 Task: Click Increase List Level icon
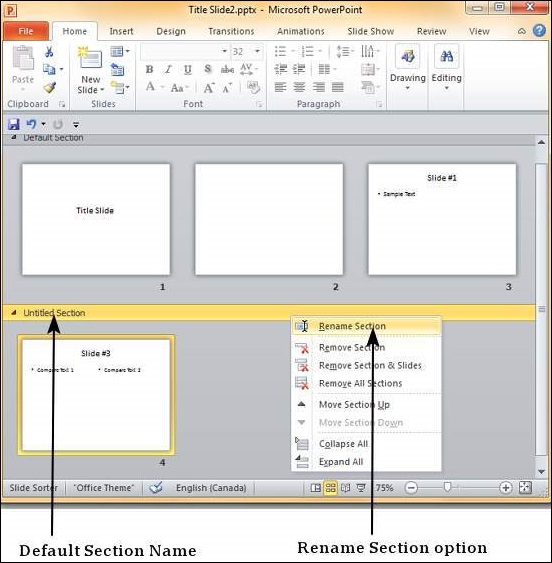tap(299, 69)
